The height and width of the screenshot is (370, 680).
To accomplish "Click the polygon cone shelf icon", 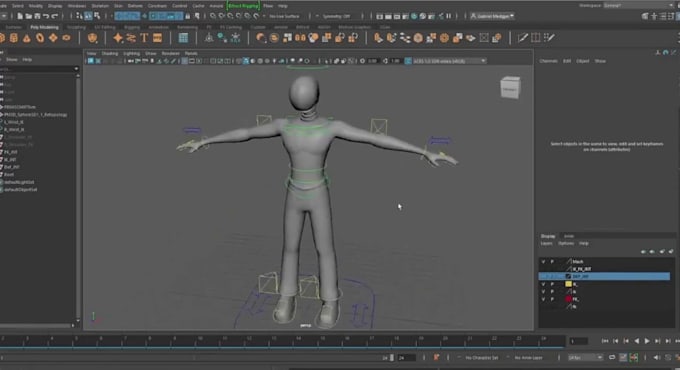I will pos(27,38).
